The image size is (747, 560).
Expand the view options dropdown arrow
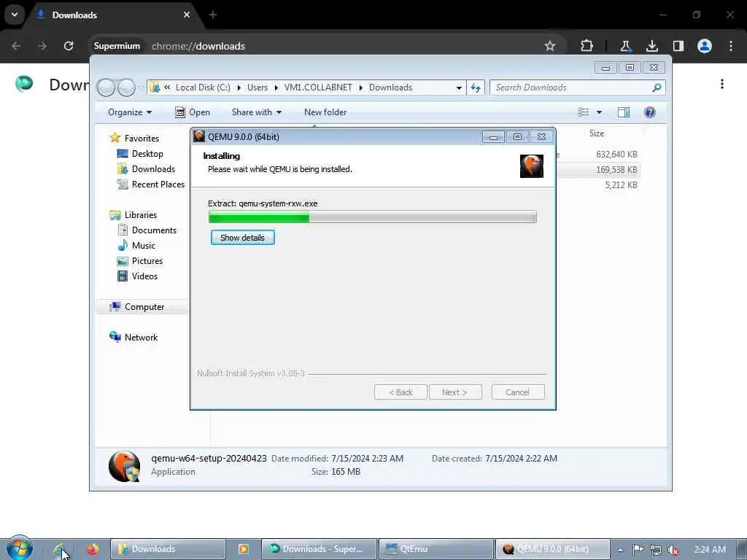600,112
